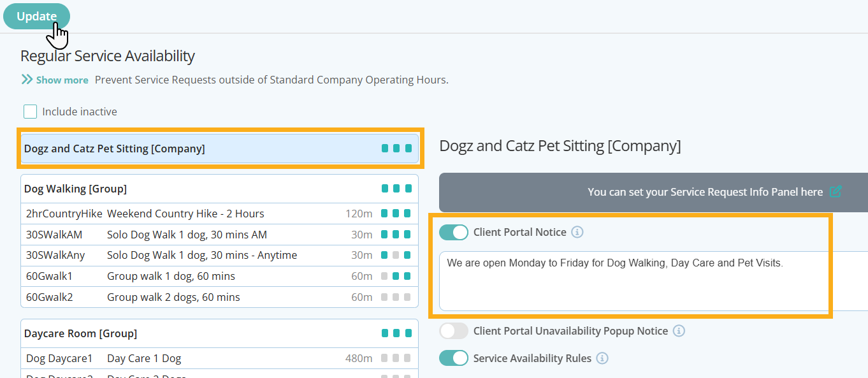The image size is (868, 378).
Task: Click status dots on 30SWalkAny row
Action: click(x=396, y=255)
